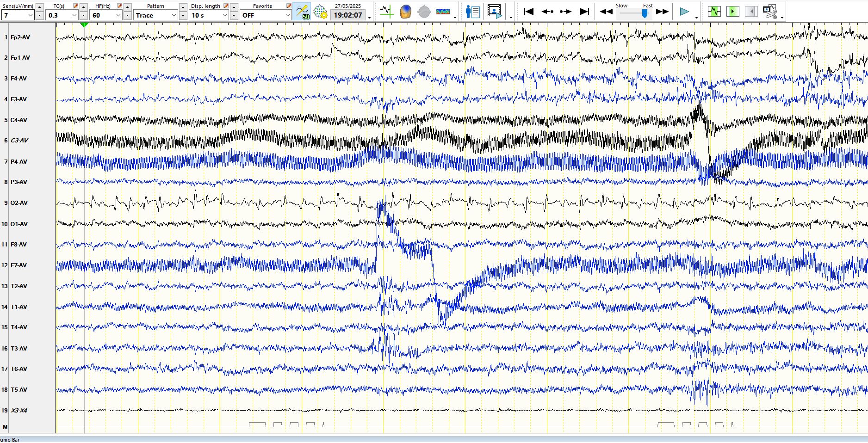Screen dimensions: 868x443
Task: Click the 19:02:07 time display
Action: click(348, 15)
